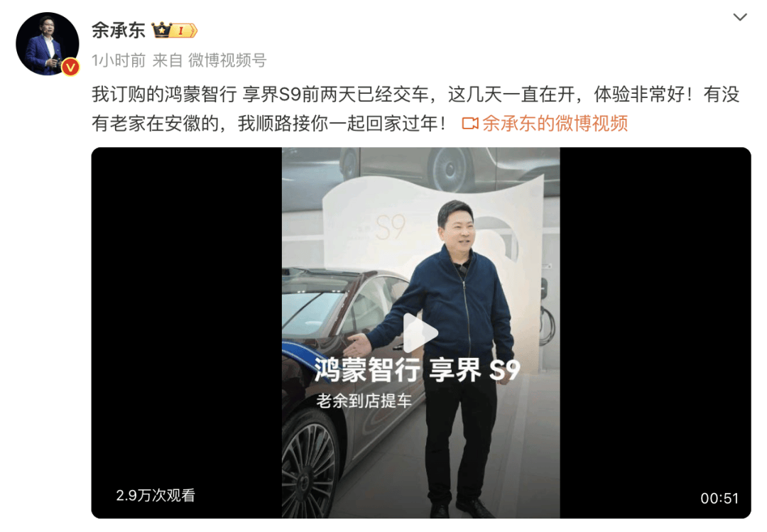
Task: Click the 00:51 video duration label
Action: pyautogui.click(x=719, y=498)
